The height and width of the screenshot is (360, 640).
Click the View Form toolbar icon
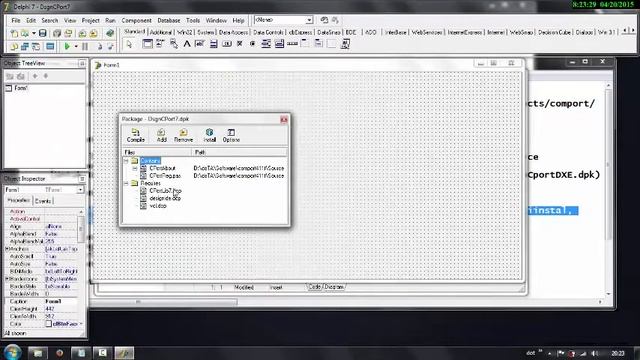[25, 47]
